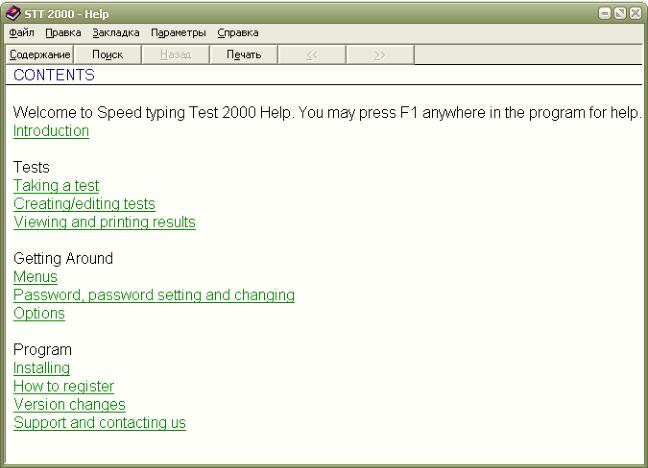Follow the Options link

[39, 313]
